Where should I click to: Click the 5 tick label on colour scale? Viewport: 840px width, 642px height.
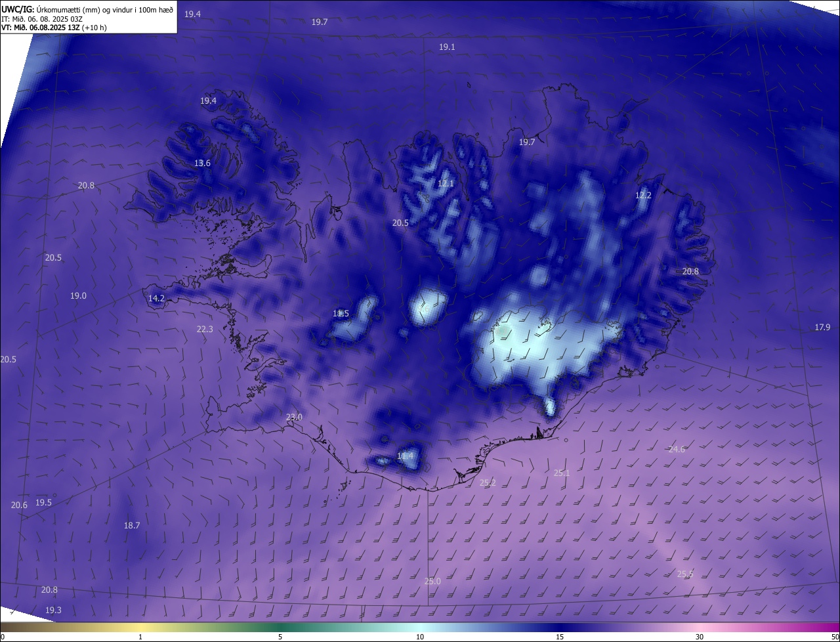280,637
